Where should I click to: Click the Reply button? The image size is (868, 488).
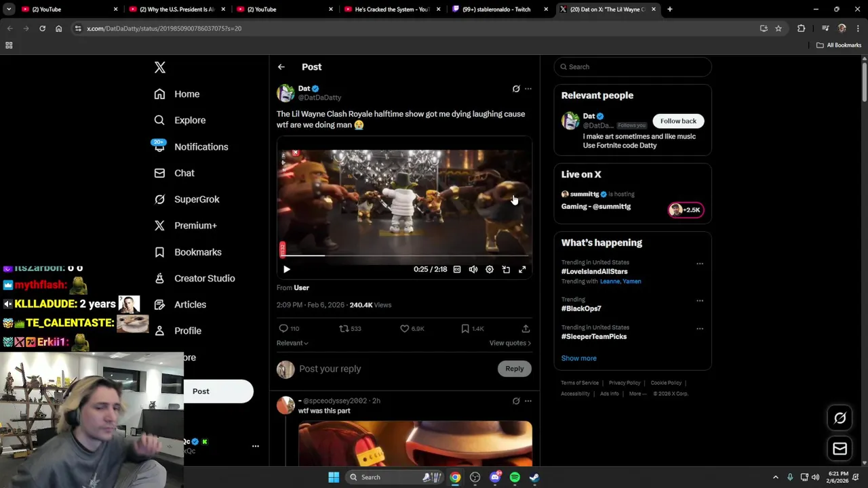tap(515, 369)
